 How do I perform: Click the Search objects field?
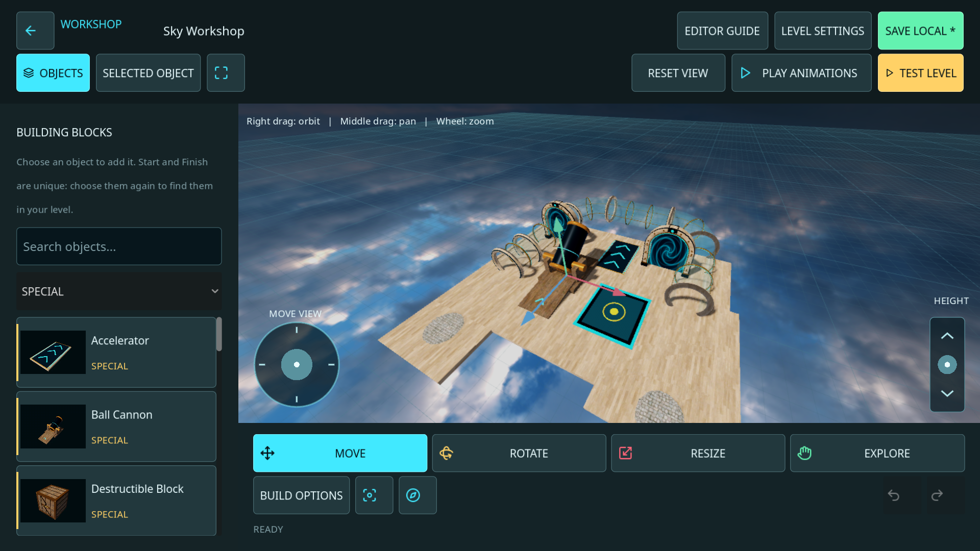coord(119,246)
